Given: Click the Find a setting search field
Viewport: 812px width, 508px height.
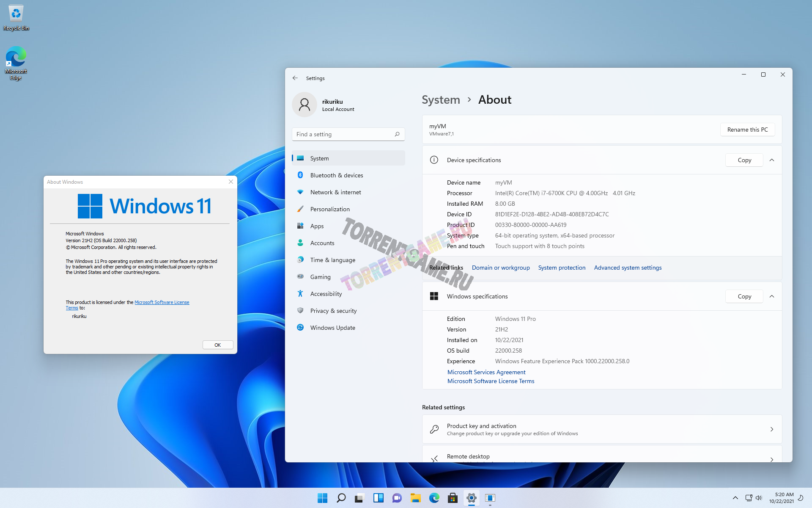Looking at the screenshot, I should [x=343, y=134].
